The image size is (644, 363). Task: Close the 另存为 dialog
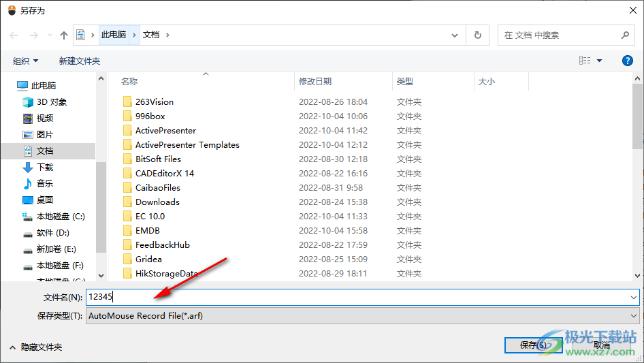click(x=633, y=10)
